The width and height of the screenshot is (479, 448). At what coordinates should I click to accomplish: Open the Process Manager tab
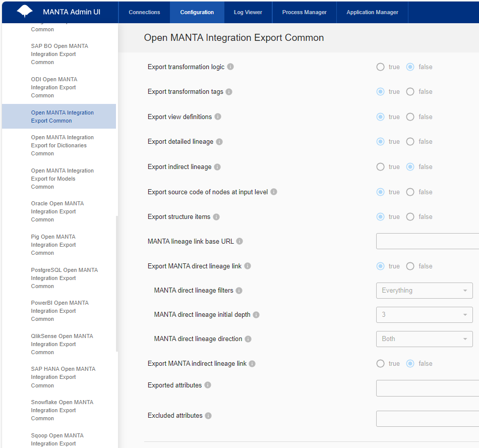[x=304, y=12]
